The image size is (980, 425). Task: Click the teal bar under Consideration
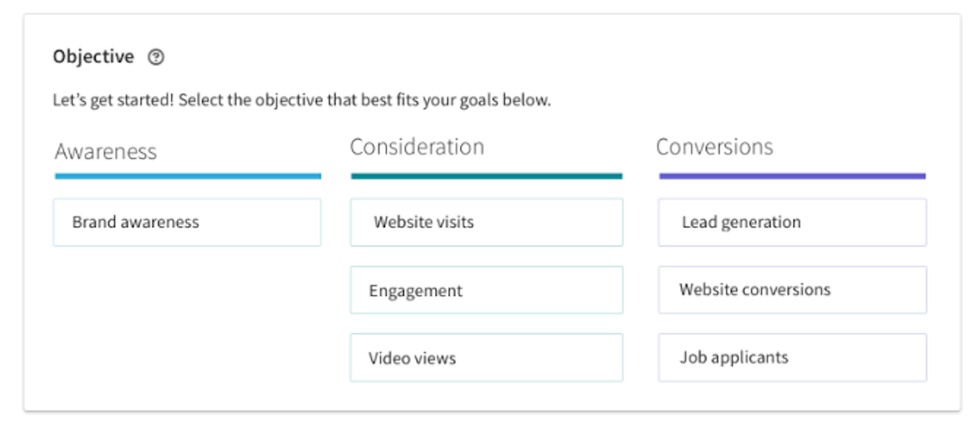pos(486,175)
